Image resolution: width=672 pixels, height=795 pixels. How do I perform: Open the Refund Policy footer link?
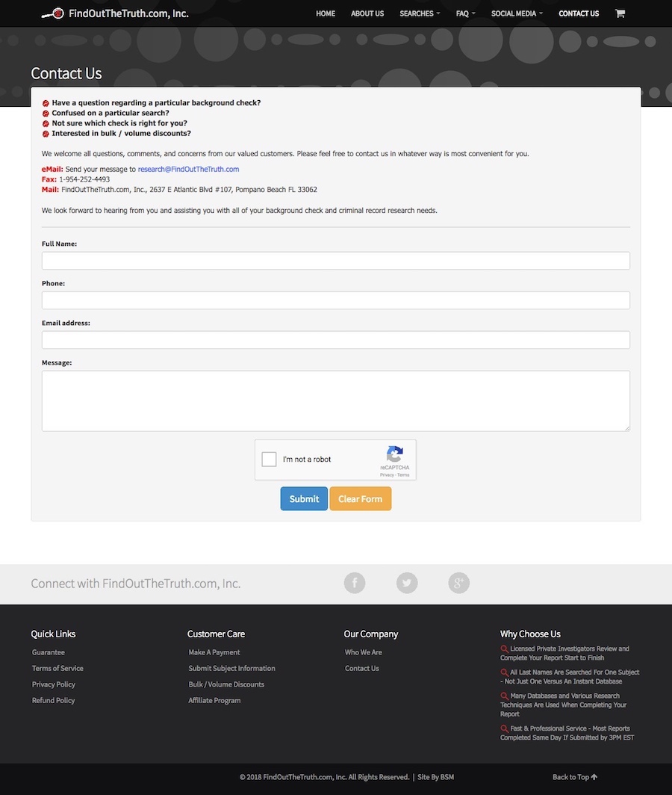coord(53,701)
